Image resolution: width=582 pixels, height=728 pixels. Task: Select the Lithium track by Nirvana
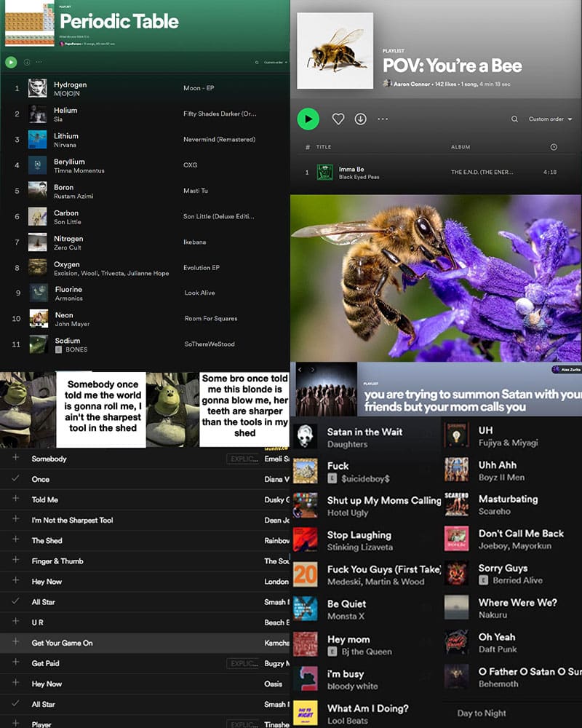[x=145, y=140]
